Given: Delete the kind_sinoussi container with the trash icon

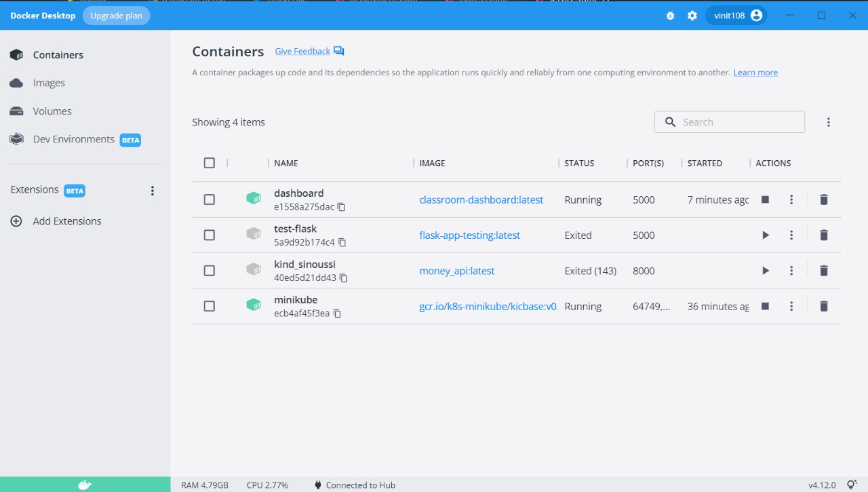Looking at the screenshot, I should (x=823, y=270).
